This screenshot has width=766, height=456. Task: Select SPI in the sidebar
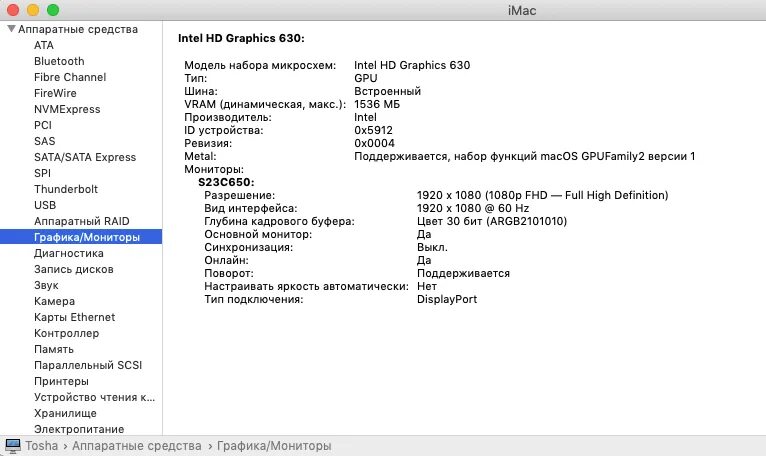[x=43, y=173]
